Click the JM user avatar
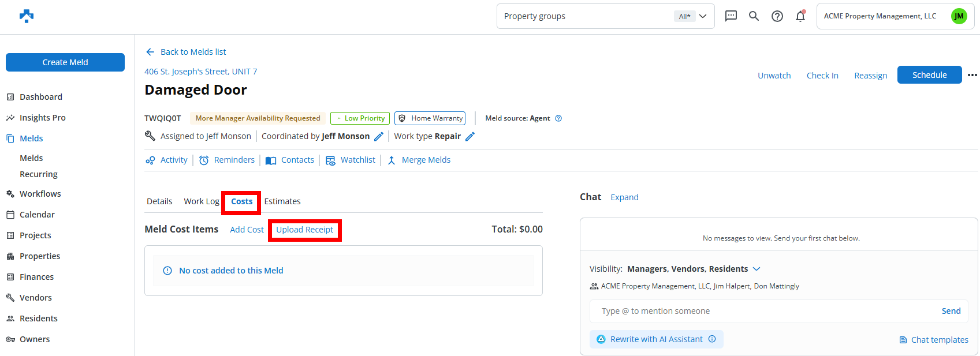This screenshot has height=356, width=980. tap(959, 16)
